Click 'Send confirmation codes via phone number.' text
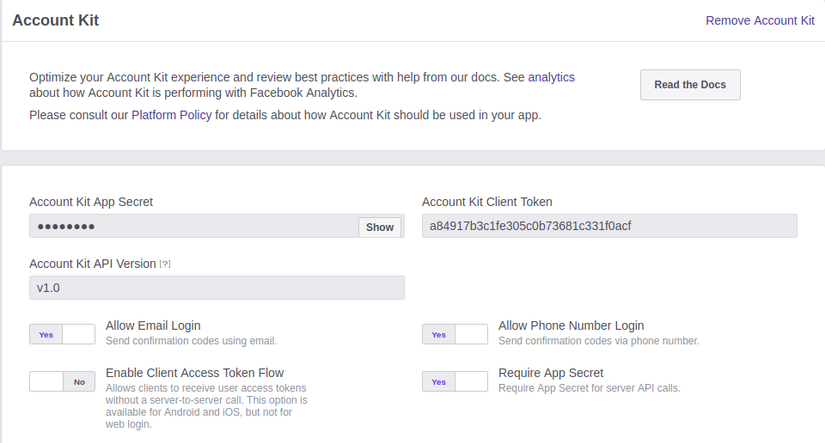The width and height of the screenshot is (825, 443). tap(599, 341)
